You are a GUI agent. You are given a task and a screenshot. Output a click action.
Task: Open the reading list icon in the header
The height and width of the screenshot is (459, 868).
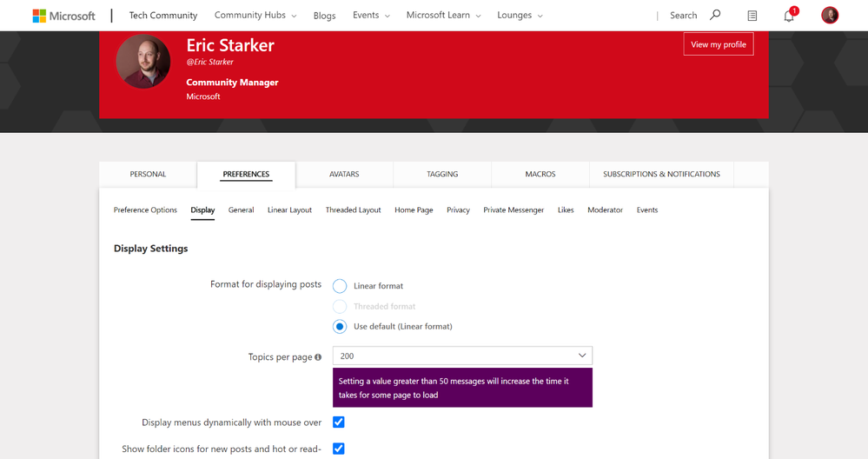point(752,16)
